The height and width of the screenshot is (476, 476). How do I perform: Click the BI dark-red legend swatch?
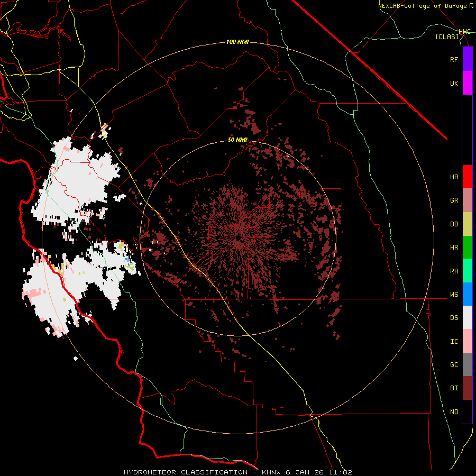click(467, 388)
